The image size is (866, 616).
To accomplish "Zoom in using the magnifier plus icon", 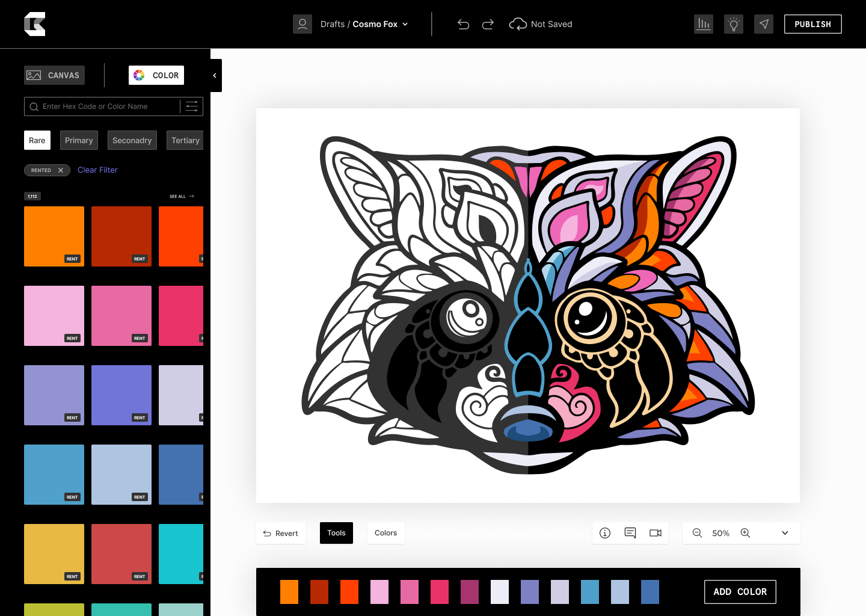I will tap(745, 533).
